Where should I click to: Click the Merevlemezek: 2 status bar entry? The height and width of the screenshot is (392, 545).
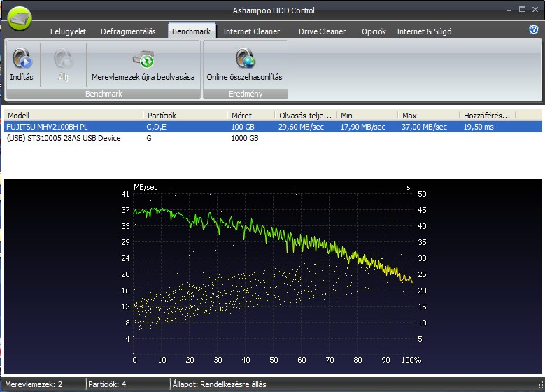tap(34, 384)
